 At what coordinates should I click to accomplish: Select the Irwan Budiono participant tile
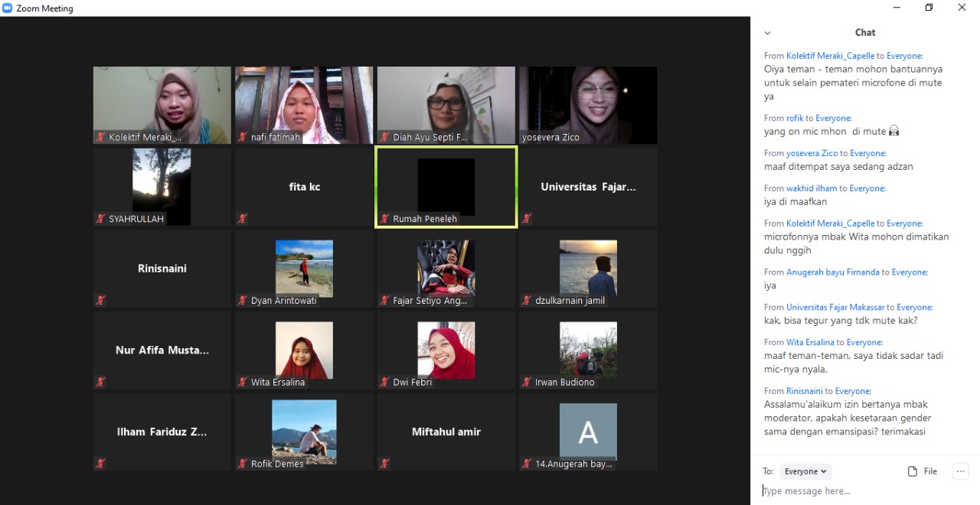click(588, 350)
